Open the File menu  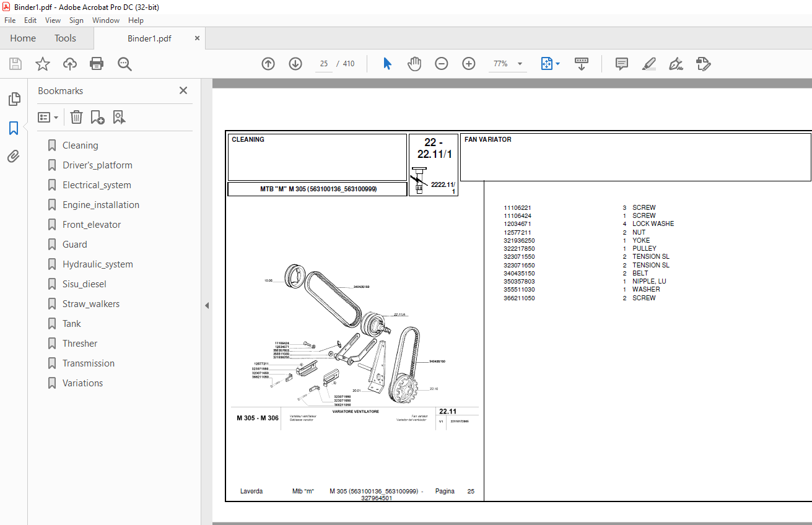click(10, 20)
